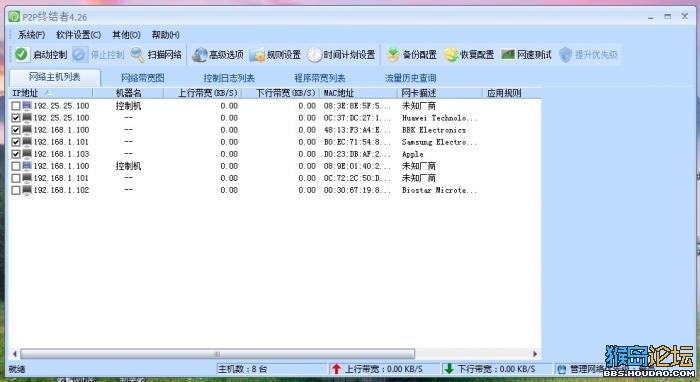Viewport: 700px width, 382px height.
Task: Click the horizontal scrollbar thumb
Action: 217,353
